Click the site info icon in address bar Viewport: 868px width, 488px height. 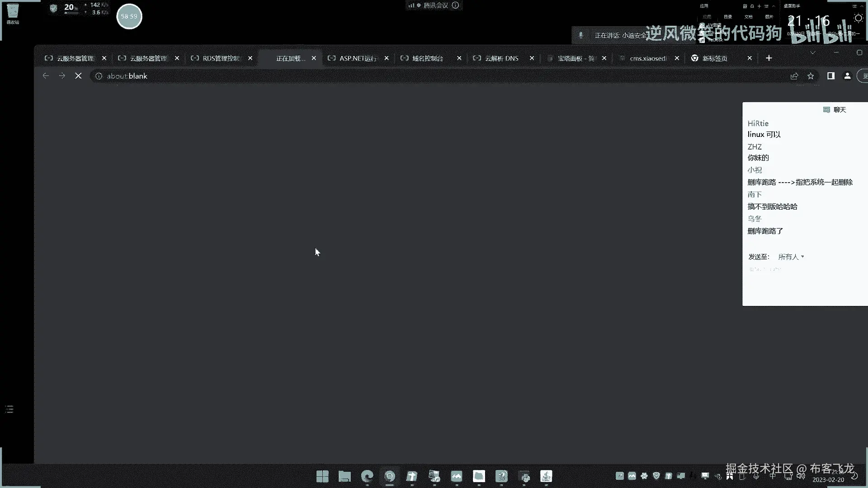99,76
